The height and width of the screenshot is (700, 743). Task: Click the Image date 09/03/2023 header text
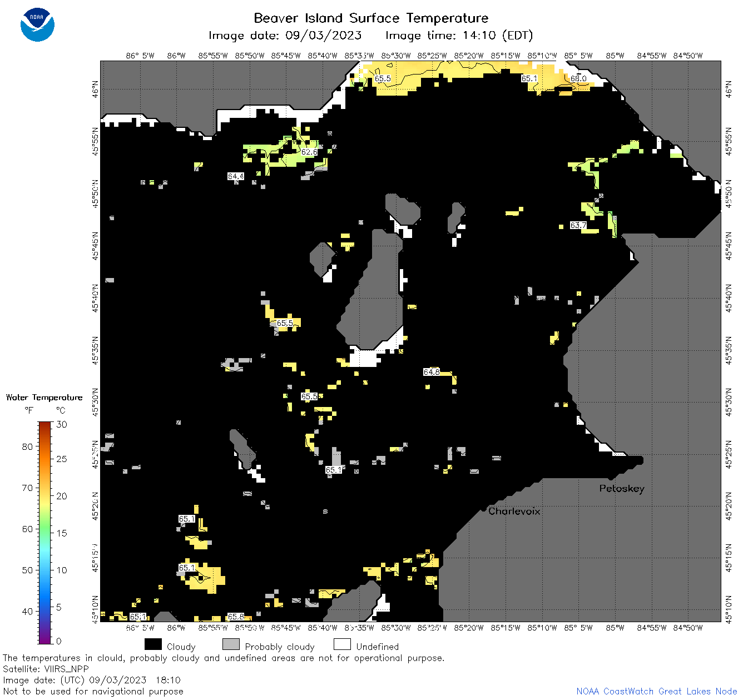[x=285, y=36]
